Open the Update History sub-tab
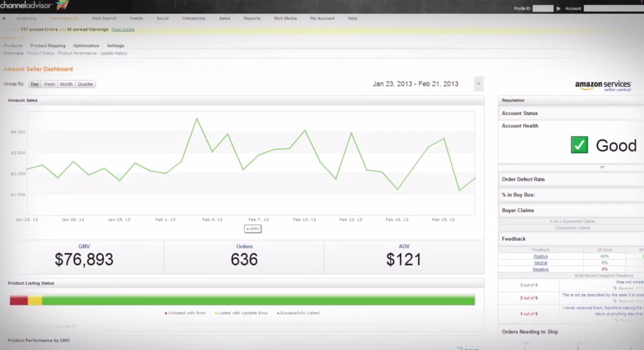The height and width of the screenshot is (350, 644). tap(114, 53)
